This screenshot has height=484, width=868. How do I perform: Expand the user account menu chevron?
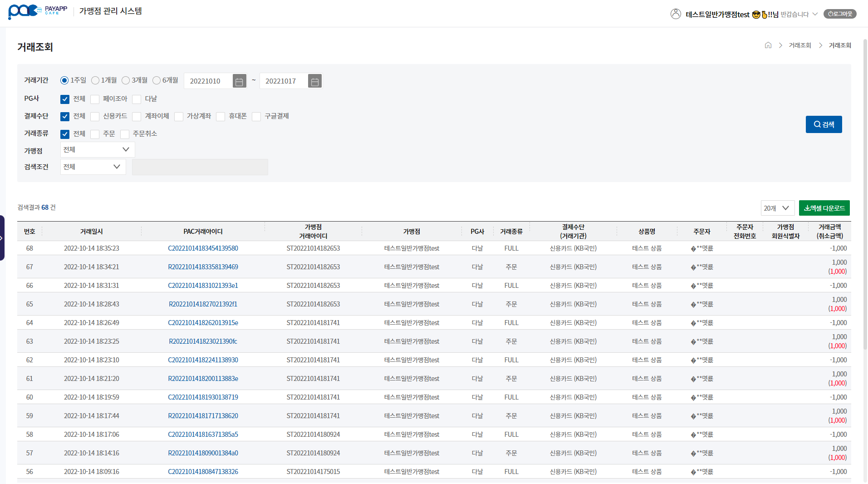tap(815, 14)
